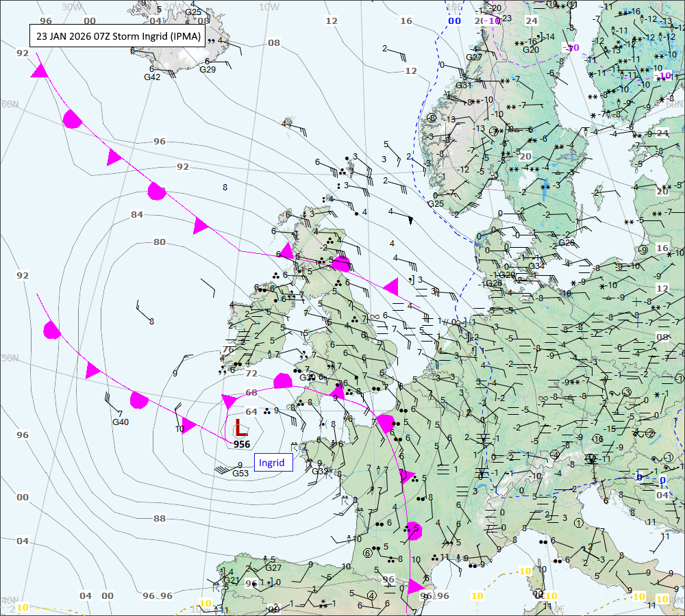Select the 80 isobar label
This screenshot has width=685, height=616.
(x=159, y=242)
